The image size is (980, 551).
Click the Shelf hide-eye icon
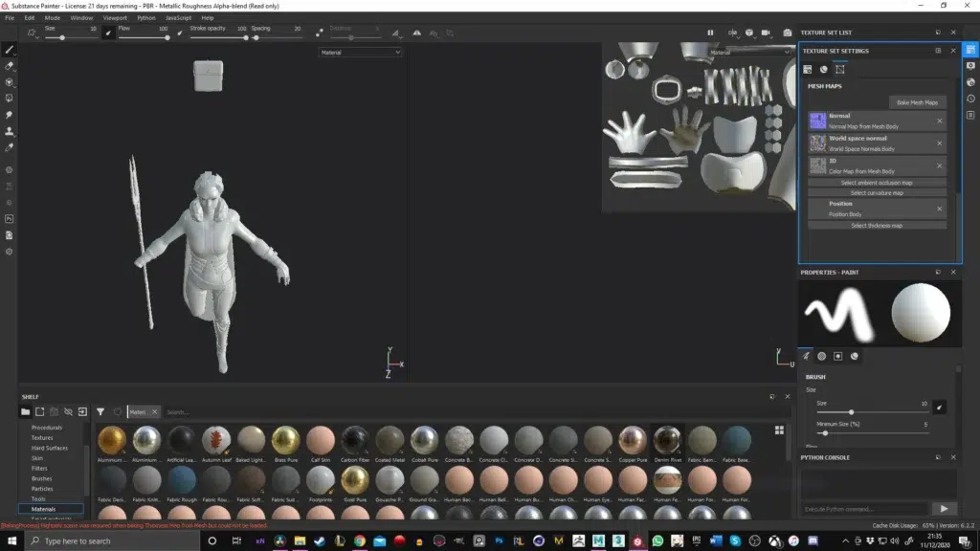pyautogui.click(x=68, y=411)
